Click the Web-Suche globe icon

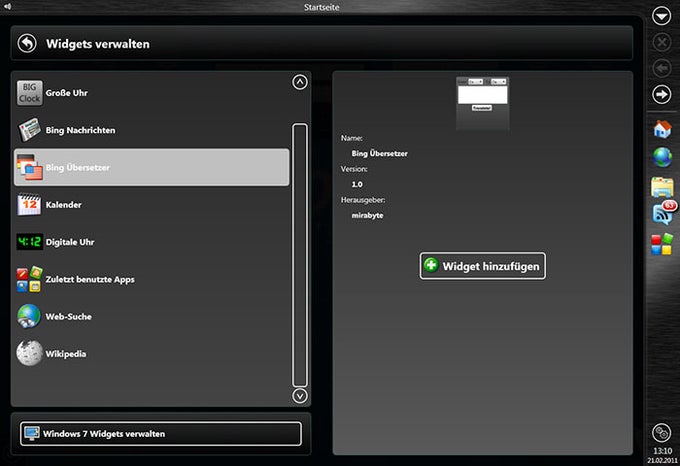pos(29,316)
